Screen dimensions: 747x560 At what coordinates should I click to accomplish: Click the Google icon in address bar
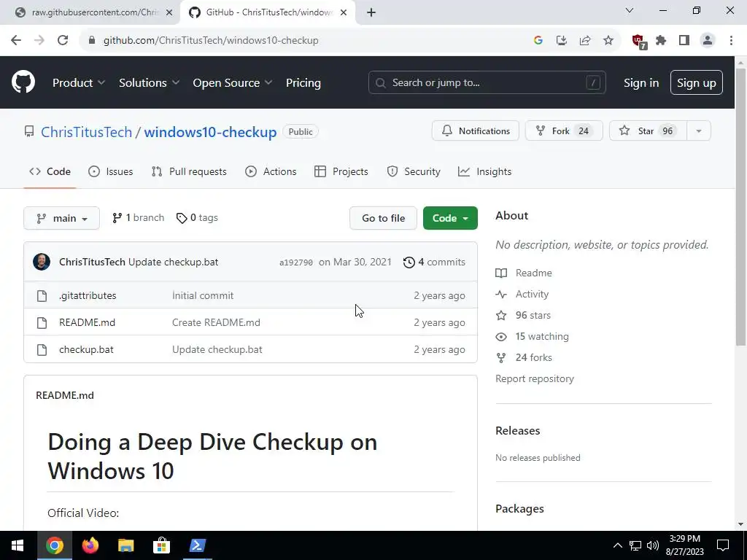(x=538, y=40)
